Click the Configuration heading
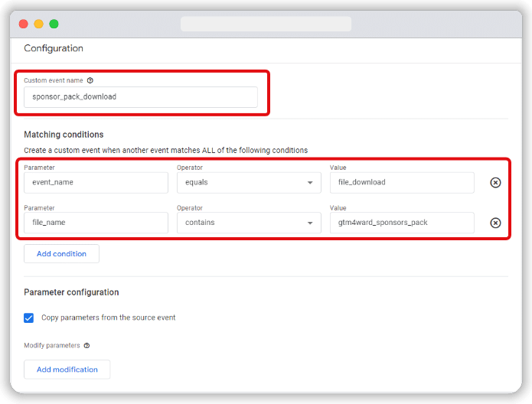This screenshot has width=532, height=404. 54,48
